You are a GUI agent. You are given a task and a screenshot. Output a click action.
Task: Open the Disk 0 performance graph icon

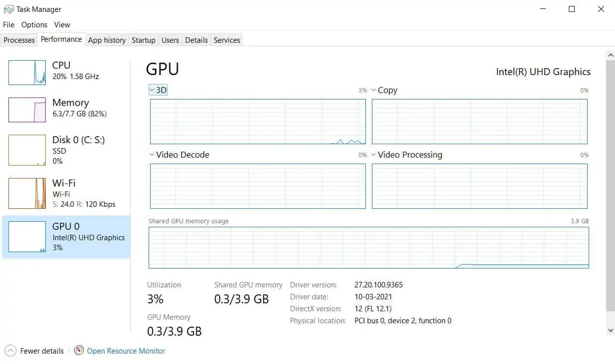(27, 150)
